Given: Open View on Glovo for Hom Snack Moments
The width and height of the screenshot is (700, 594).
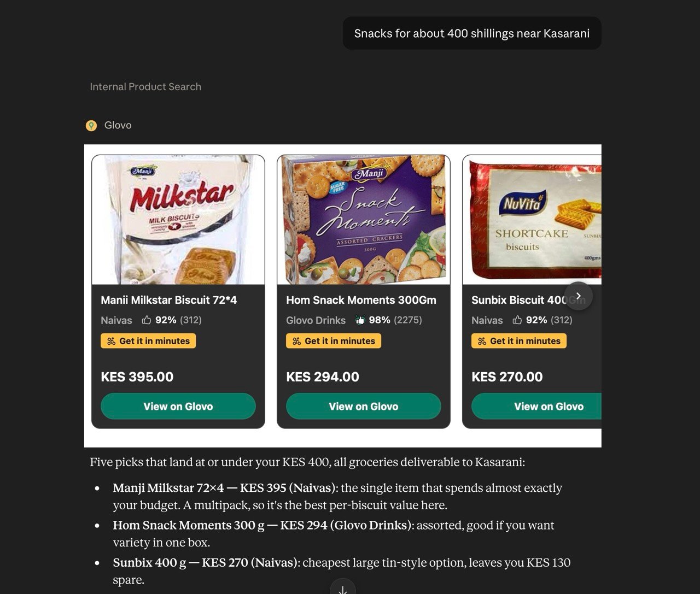Looking at the screenshot, I should point(364,406).
